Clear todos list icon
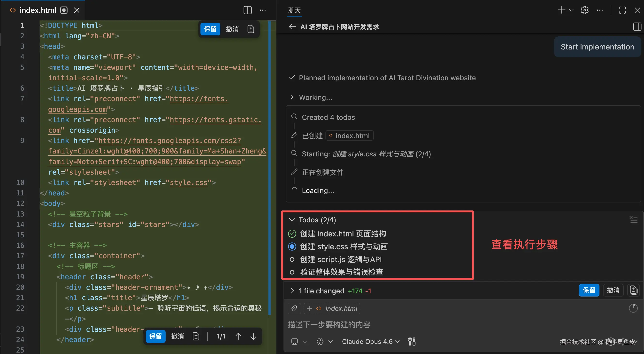This screenshot has height=354, width=644. tap(633, 219)
